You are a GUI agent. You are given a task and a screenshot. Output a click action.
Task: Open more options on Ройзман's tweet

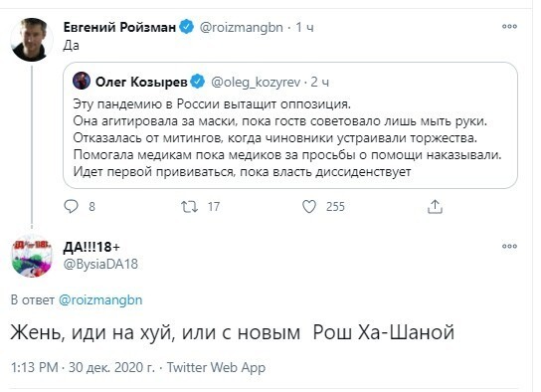(509, 26)
